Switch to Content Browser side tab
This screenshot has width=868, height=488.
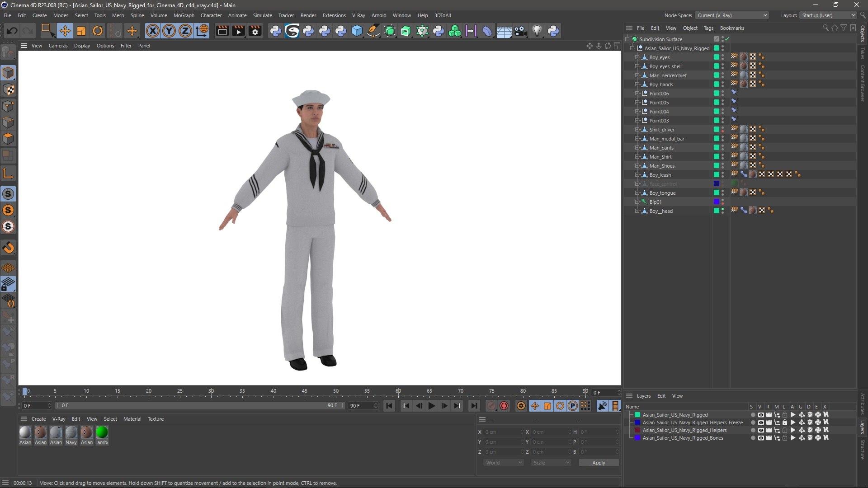tap(863, 83)
